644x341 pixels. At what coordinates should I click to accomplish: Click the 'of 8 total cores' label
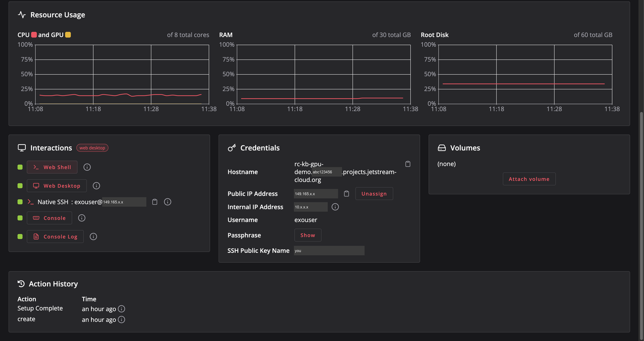[188, 35]
